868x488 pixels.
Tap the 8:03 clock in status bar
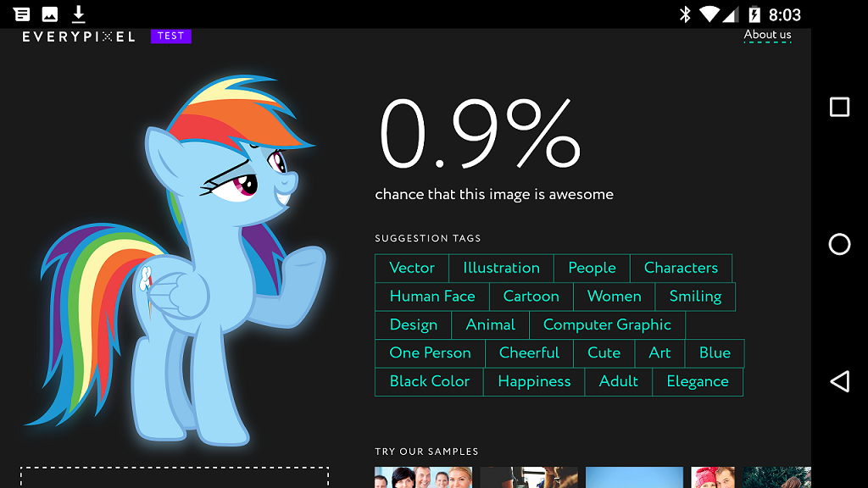(784, 15)
